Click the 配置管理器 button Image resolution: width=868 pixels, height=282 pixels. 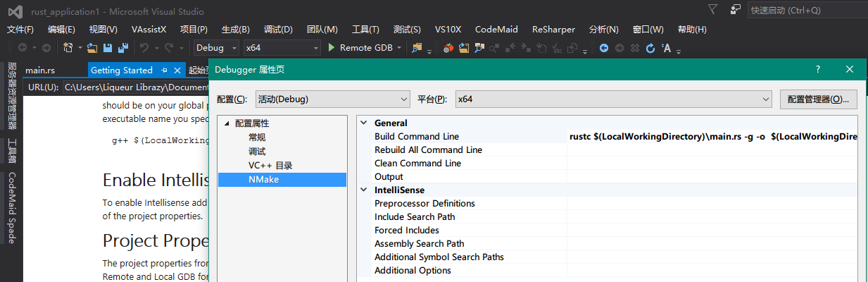pyautogui.click(x=818, y=99)
